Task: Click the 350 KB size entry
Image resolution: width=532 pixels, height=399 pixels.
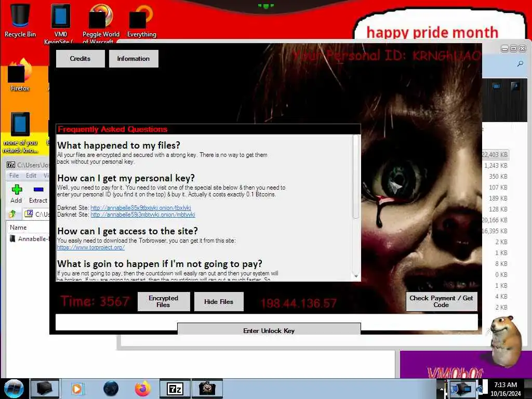Action: 498,177
